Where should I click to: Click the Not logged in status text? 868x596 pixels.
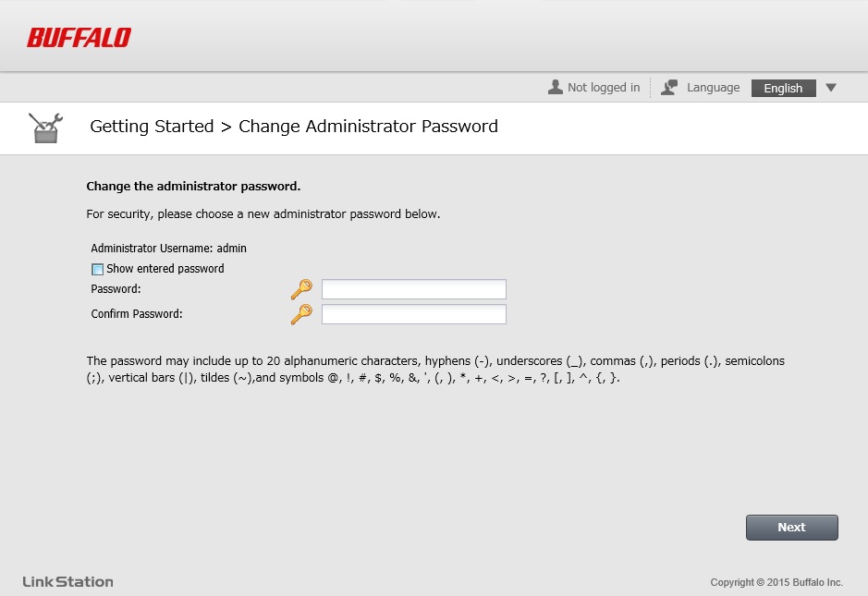[604, 88]
